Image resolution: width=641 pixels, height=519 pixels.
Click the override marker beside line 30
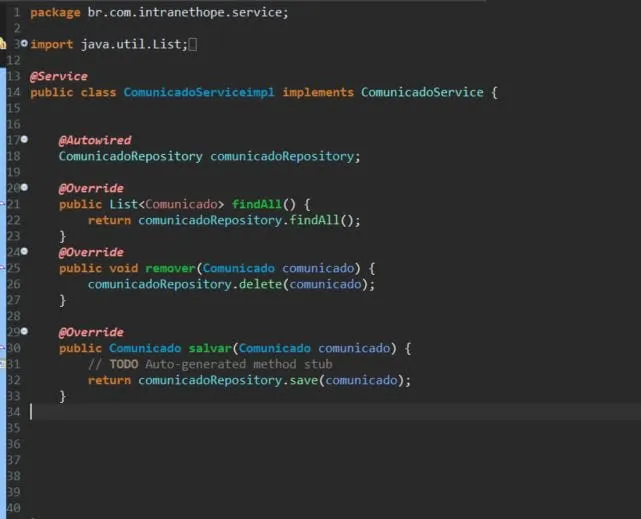click(x=3, y=348)
